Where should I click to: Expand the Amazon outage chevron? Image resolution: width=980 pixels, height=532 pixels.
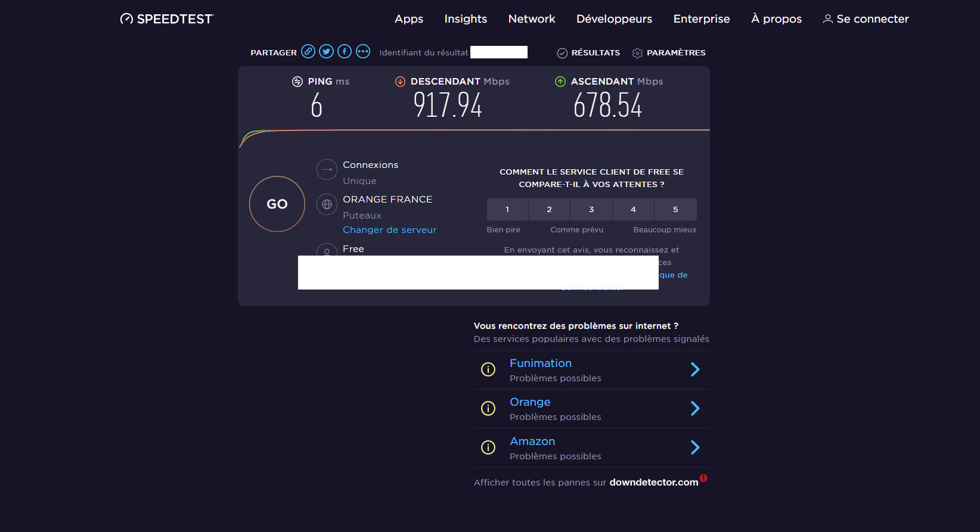[x=695, y=447]
